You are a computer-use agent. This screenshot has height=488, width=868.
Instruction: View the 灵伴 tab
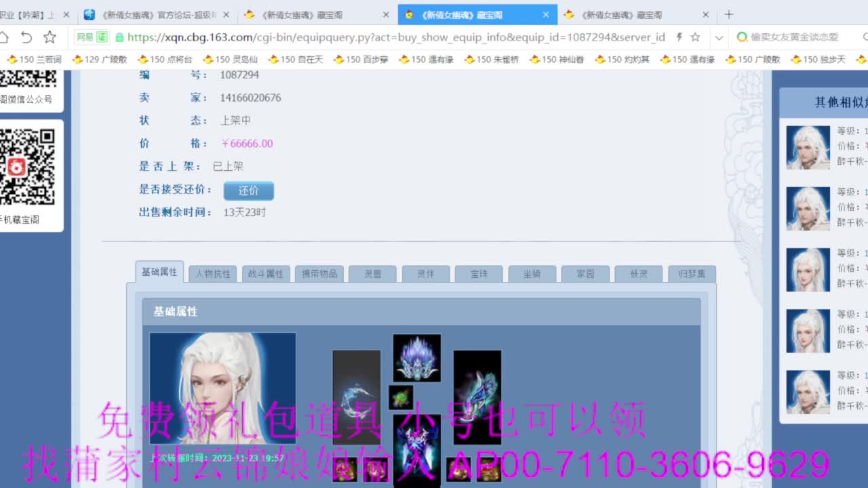[426, 274]
